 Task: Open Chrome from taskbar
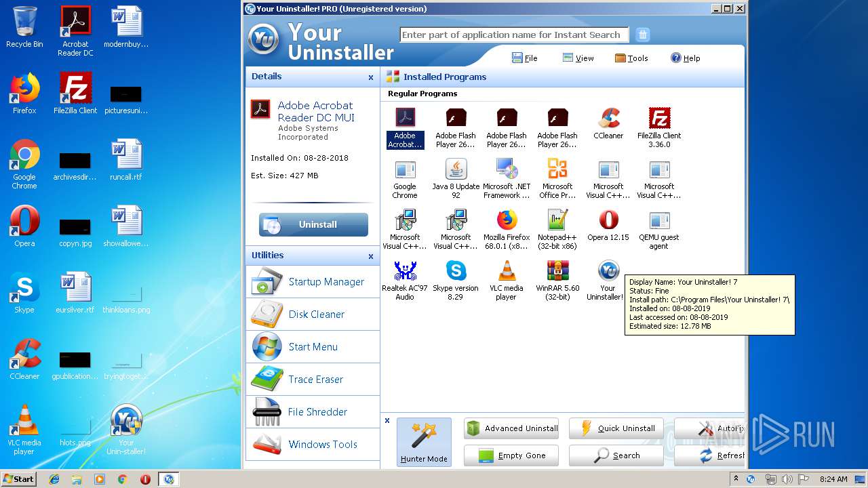pyautogui.click(x=123, y=479)
